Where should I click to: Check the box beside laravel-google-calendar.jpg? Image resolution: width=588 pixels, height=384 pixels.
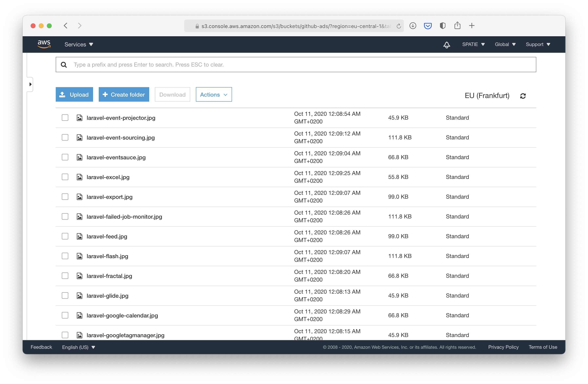[65, 315]
